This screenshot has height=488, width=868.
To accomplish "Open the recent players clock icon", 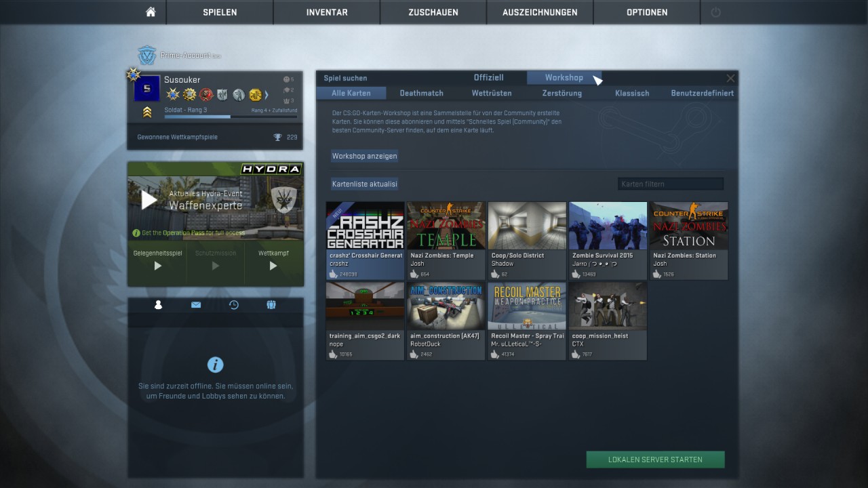I will coord(234,305).
